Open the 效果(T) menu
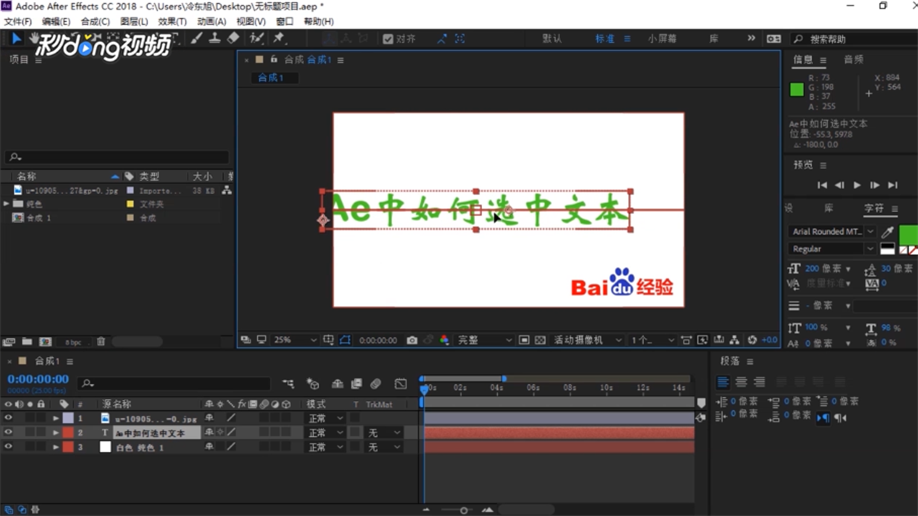This screenshot has width=918, height=516. pos(172,21)
